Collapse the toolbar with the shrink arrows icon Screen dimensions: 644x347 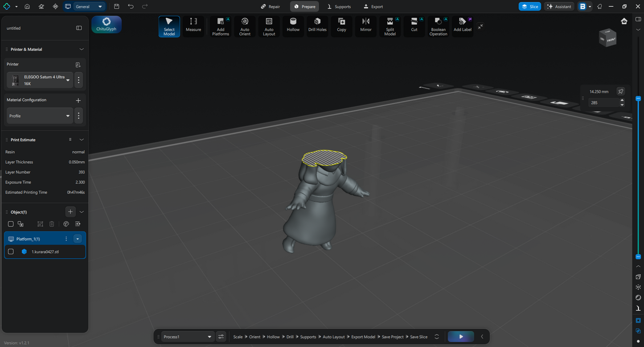tap(480, 26)
